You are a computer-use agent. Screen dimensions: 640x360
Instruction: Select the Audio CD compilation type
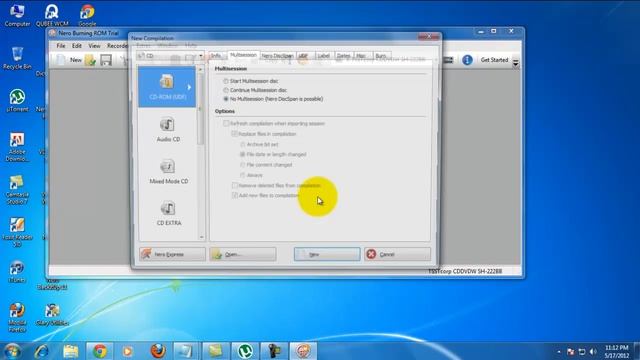point(168,129)
